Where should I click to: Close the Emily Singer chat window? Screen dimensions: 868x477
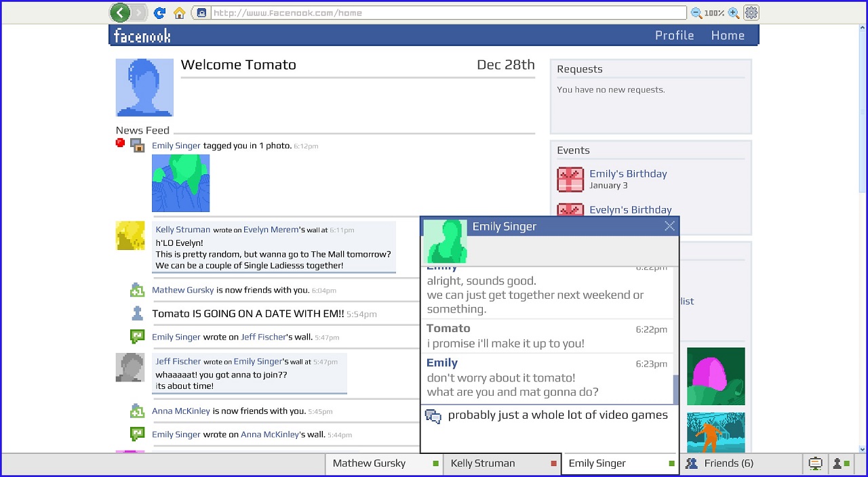coord(669,226)
